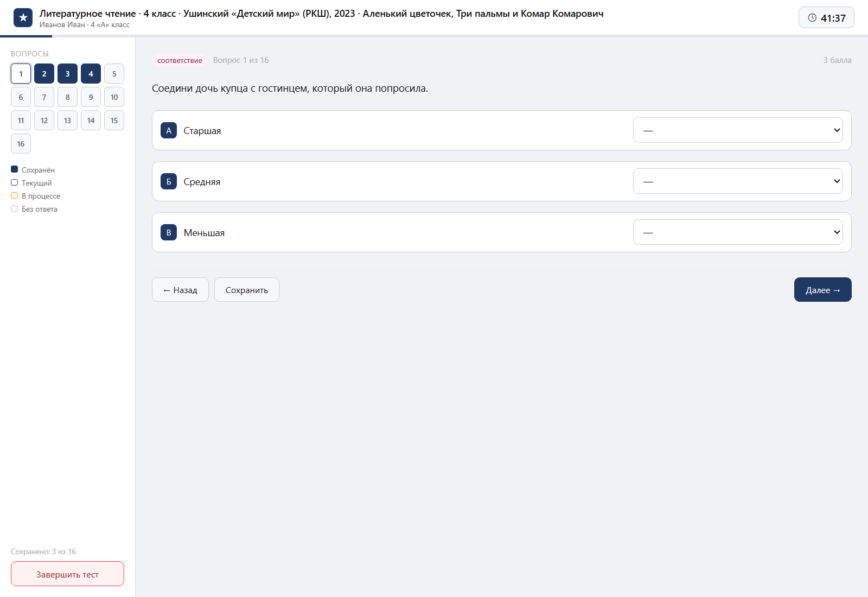The height and width of the screenshot is (597, 868).
Task: Click the В процессе legend marker
Action: 15,195
